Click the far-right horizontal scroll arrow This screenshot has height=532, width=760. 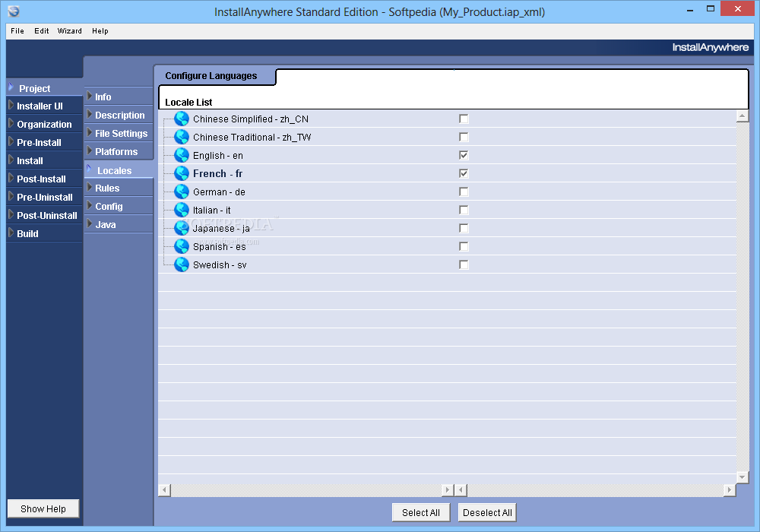point(730,490)
